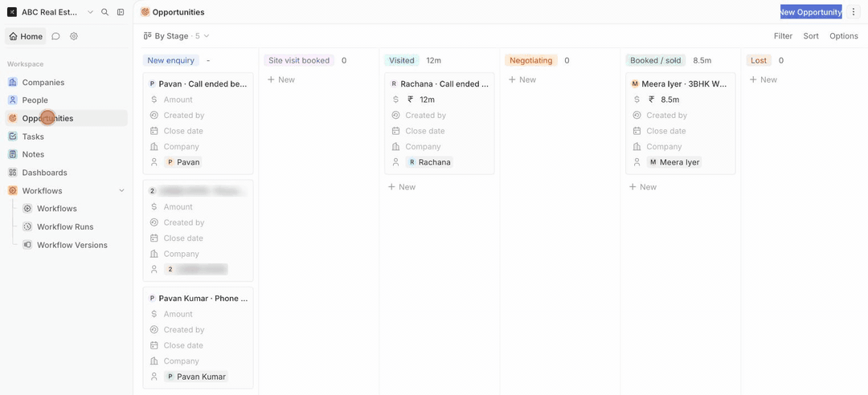Open the chat bubble icon

56,36
